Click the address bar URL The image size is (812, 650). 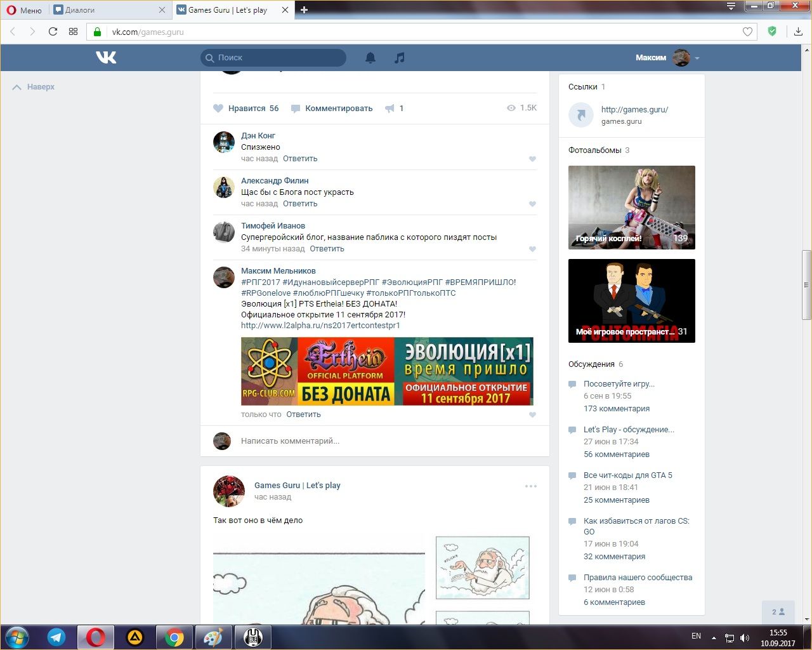coord(148,32)
